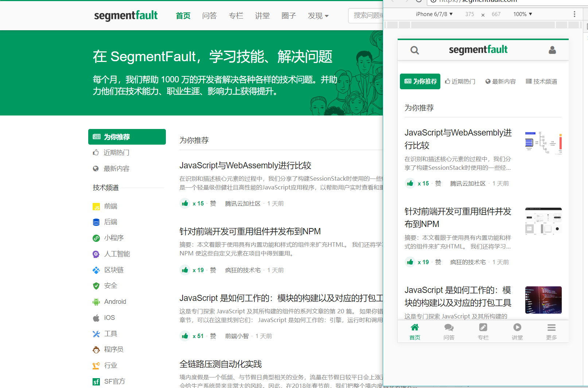Select 为你推荐 in the desktop sidebar
Image resolution: width=588 pixels, height=388 pixels.
[x=127, y=137]
